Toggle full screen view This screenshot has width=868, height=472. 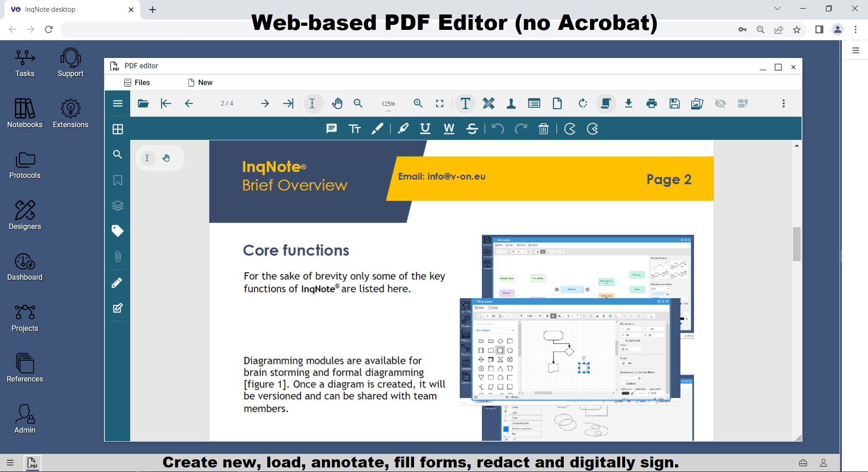pos(439,104)
